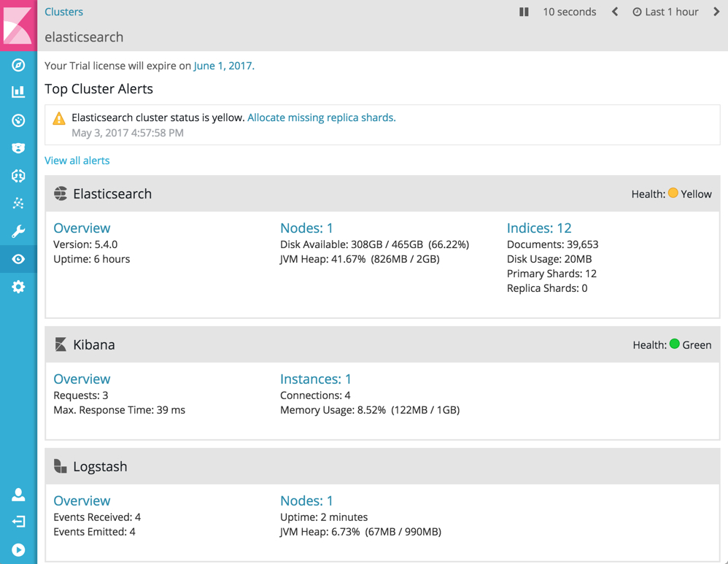Click the collapse navigation icon

point(18,549)
